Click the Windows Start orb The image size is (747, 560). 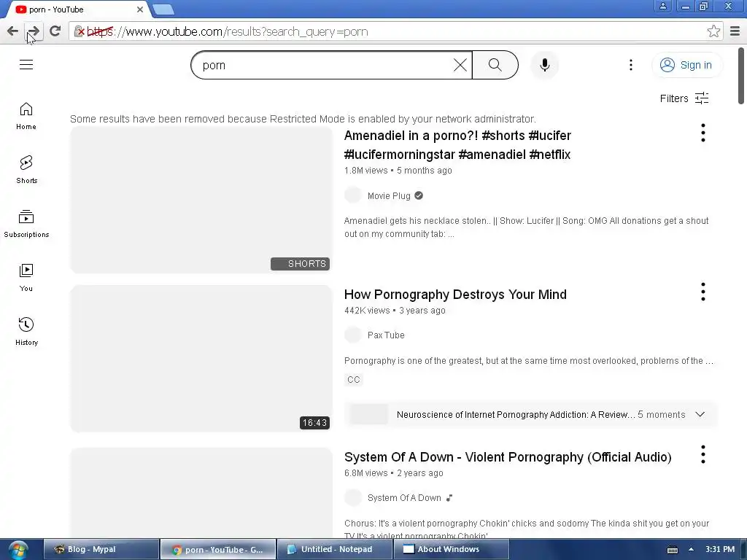coord(18,550)
